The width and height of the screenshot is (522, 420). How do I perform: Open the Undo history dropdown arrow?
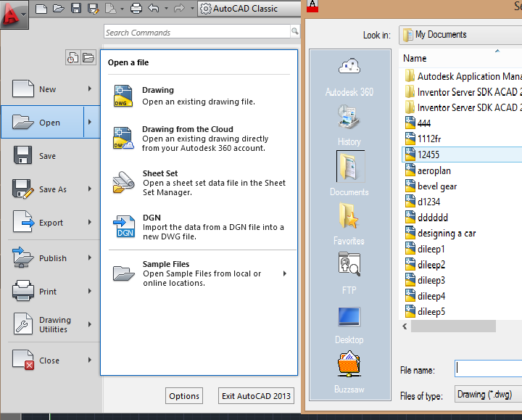pyautogui.click(x=166, y=8)
